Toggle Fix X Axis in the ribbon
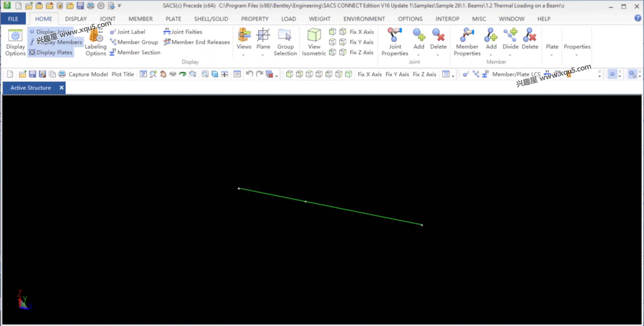The width and height of the screenshot is (644, 326). coord(362,32)
